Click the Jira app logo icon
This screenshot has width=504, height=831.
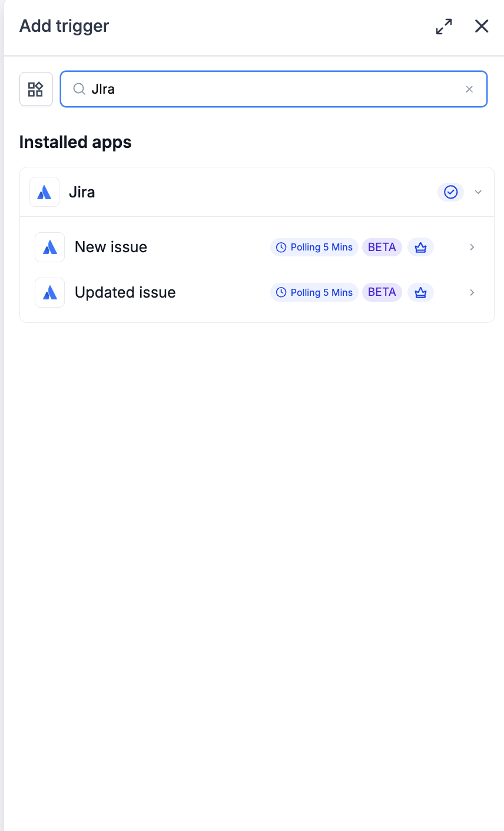[44, 192]
